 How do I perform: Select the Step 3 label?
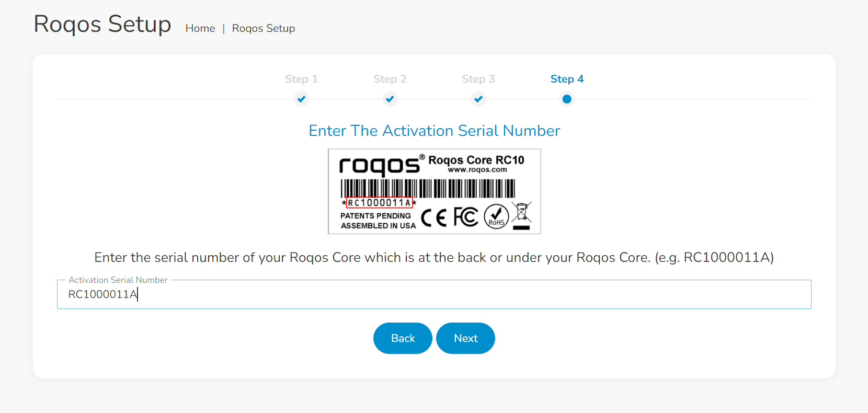478,79
